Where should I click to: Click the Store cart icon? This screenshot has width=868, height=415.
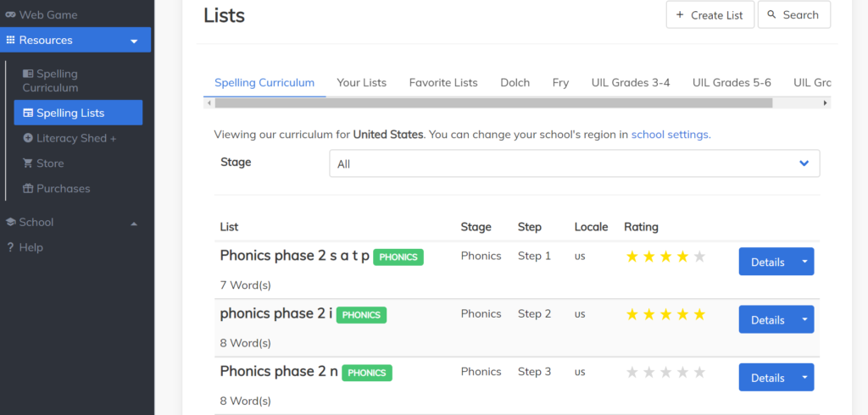coord(28,163)
